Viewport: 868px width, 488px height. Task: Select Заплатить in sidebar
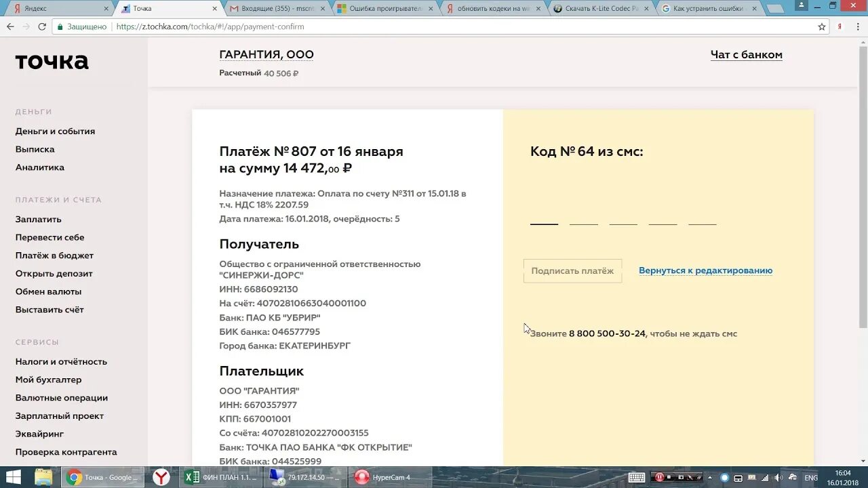pos(39,220)
